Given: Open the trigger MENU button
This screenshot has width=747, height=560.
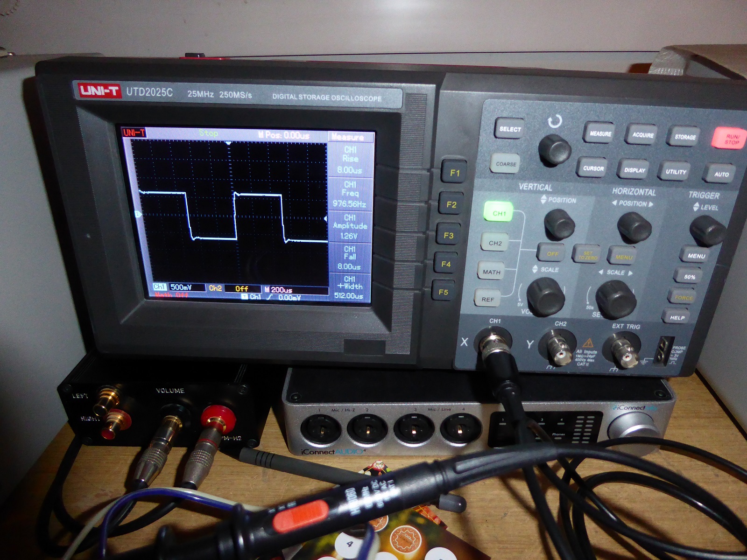Looking at the screenshot, I should 696,255.
